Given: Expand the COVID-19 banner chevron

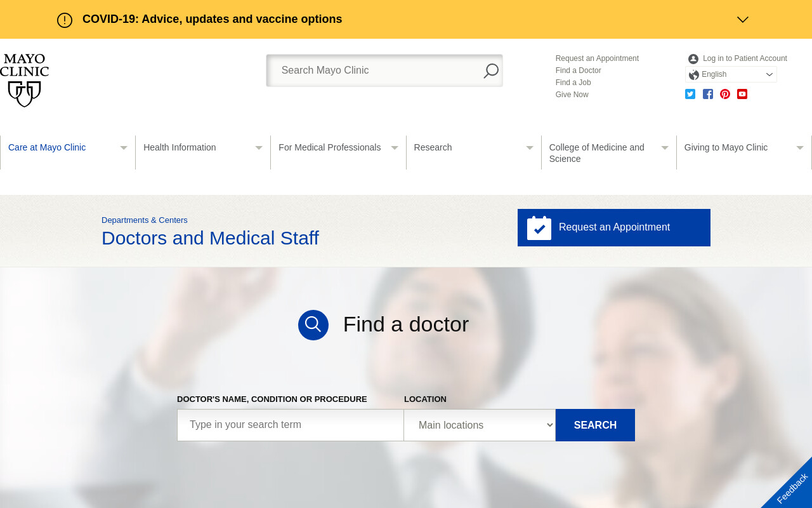Looking at the screenshot, I should 743,20.
